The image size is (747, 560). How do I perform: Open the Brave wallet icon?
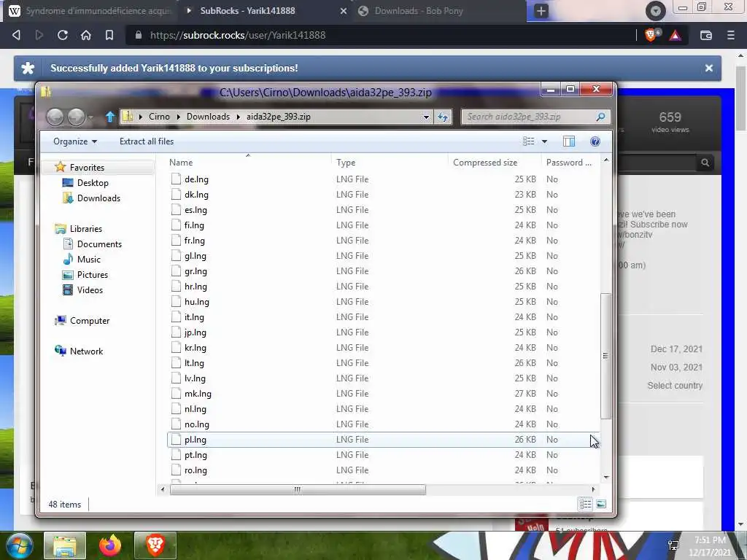706,35
